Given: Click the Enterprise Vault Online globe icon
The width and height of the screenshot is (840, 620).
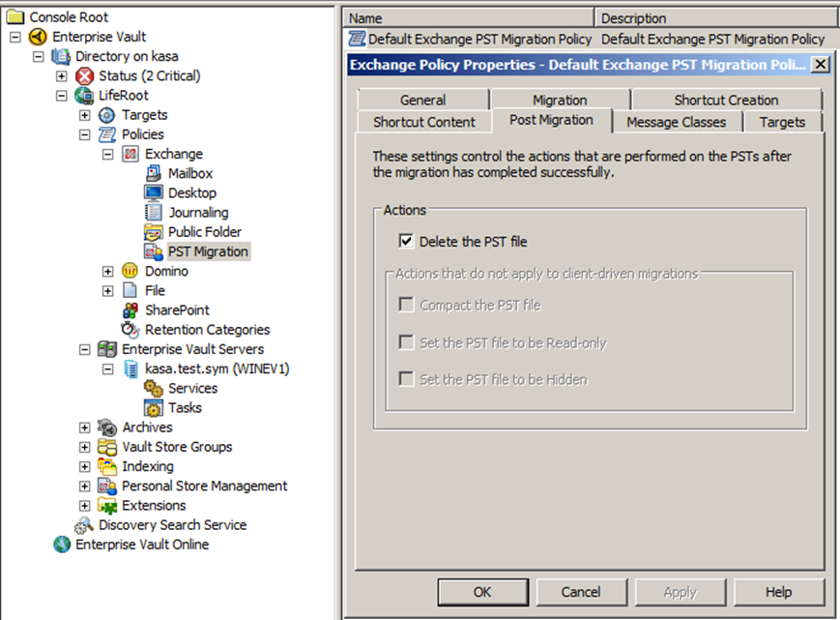Looking at the screenshot, I should click(62, 545).
